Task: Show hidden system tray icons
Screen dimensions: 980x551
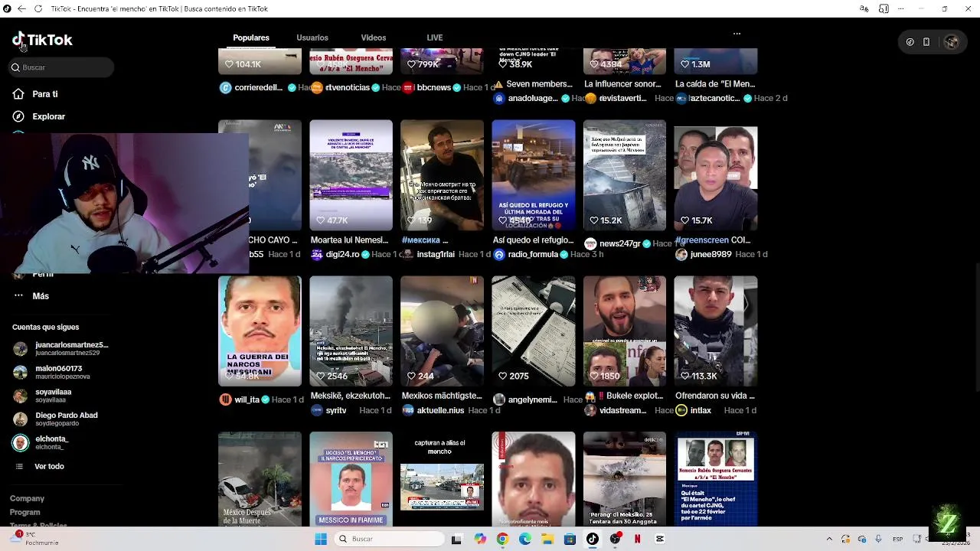Action: click(829, 539)
